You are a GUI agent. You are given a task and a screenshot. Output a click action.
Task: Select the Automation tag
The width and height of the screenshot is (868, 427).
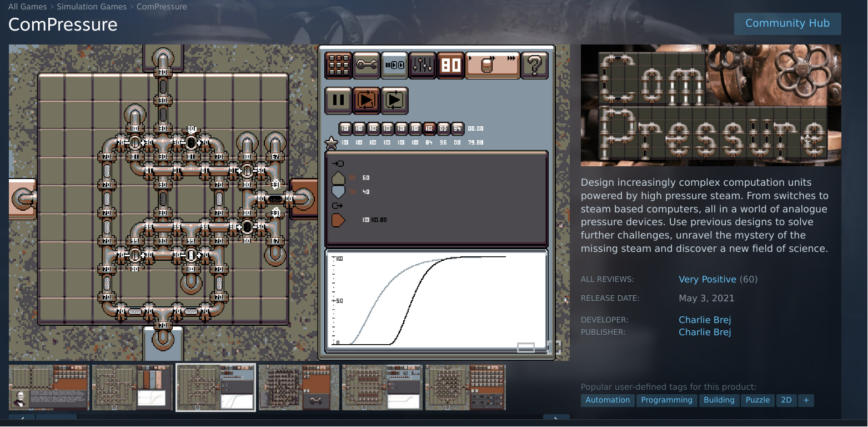point(608,400)
